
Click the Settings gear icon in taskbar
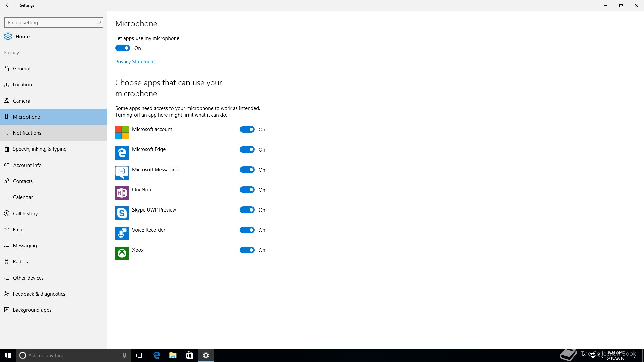pos(206,355)
